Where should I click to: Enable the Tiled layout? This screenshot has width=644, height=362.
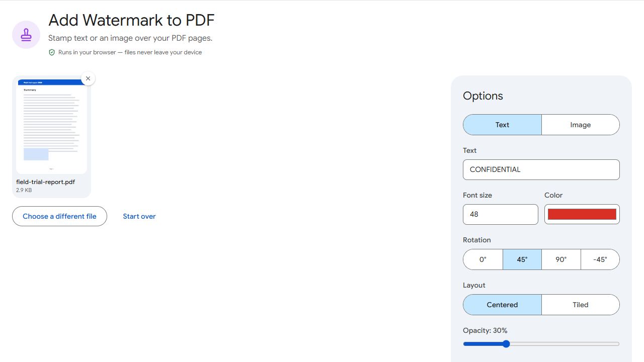pyautogui.click(x=581, y=305)
